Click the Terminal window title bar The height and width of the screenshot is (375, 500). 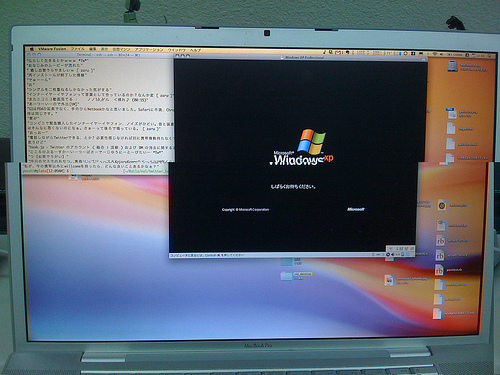coord(100,54)
